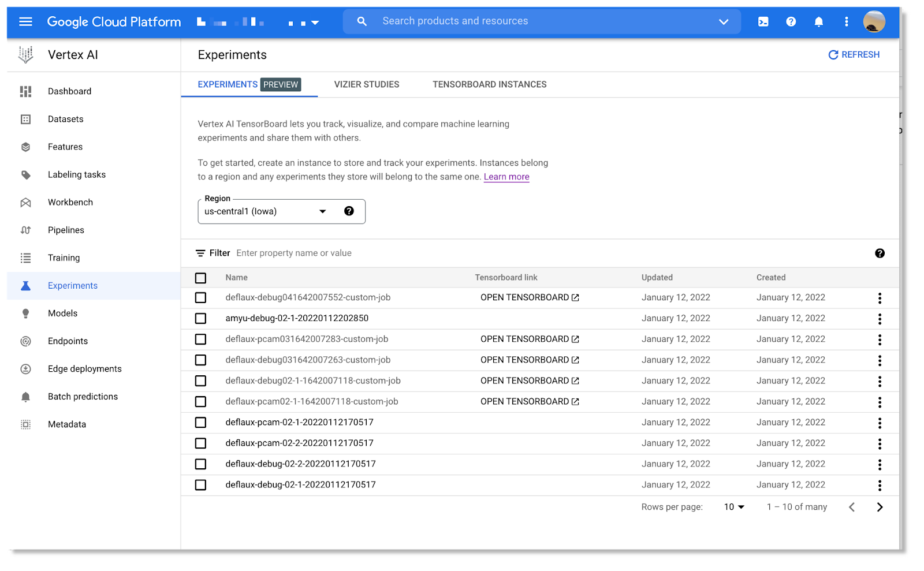Open experiment deflaux-debug-02-2-20220112170517
The height and width of the screenshot is (571, 924).
pos(300,464)
